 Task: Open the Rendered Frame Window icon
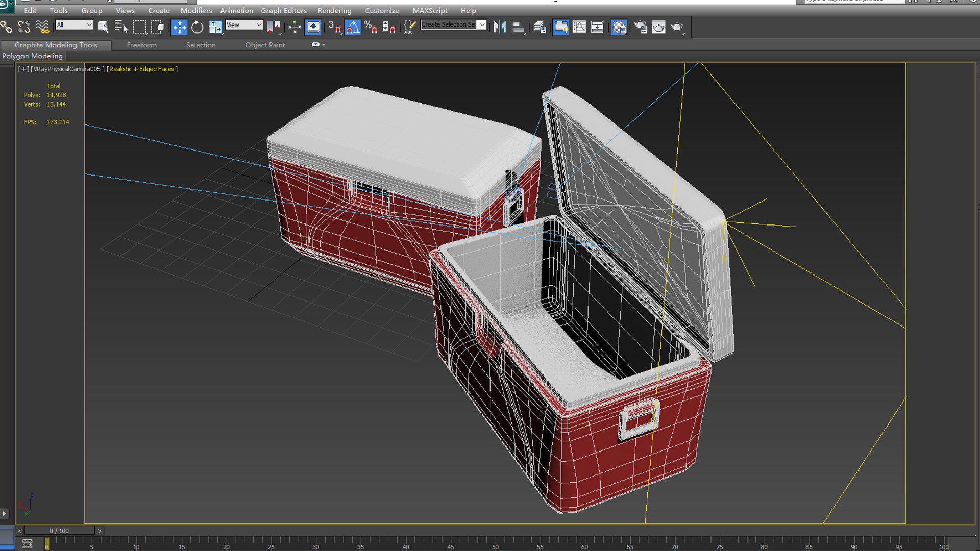coord(658,27)
